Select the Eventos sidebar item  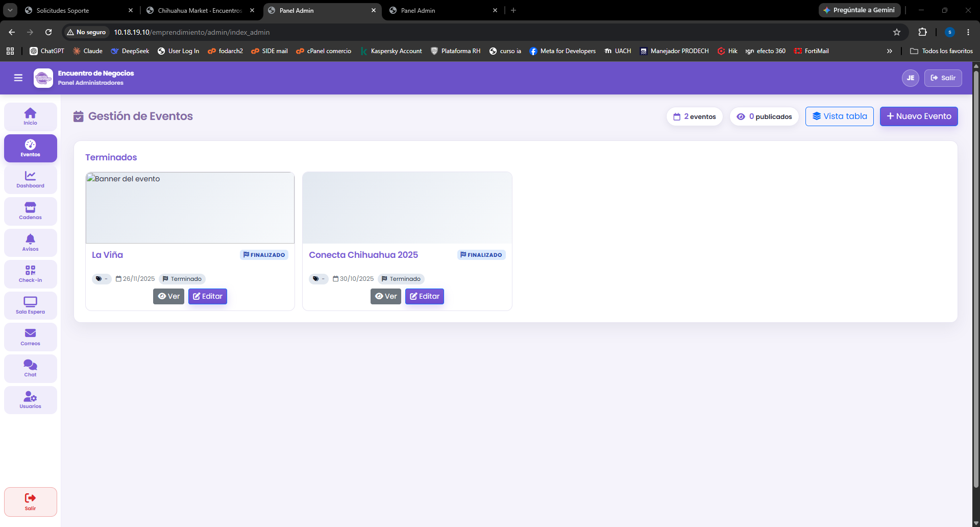click(x=30, y=148)
